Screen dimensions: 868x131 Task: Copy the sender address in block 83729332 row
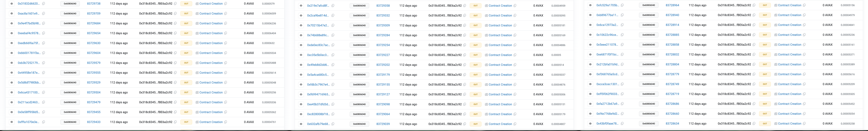coord(465,16)
